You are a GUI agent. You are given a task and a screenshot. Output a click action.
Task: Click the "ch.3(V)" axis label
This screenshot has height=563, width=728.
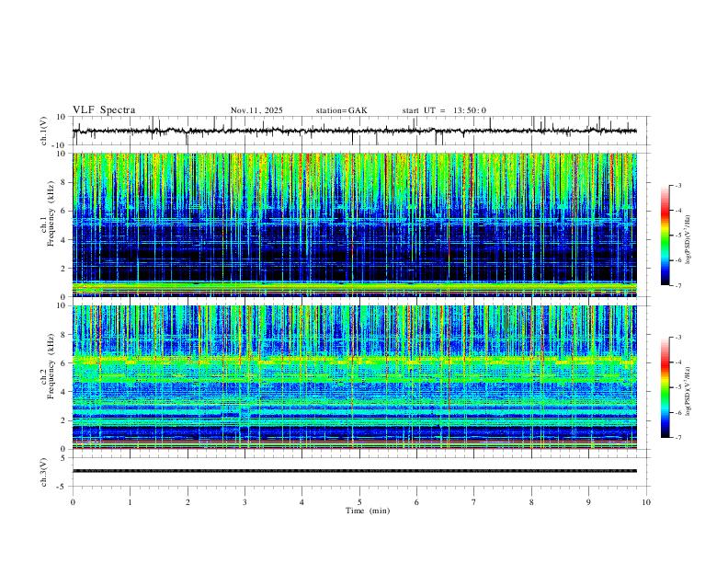coord(44,472)
